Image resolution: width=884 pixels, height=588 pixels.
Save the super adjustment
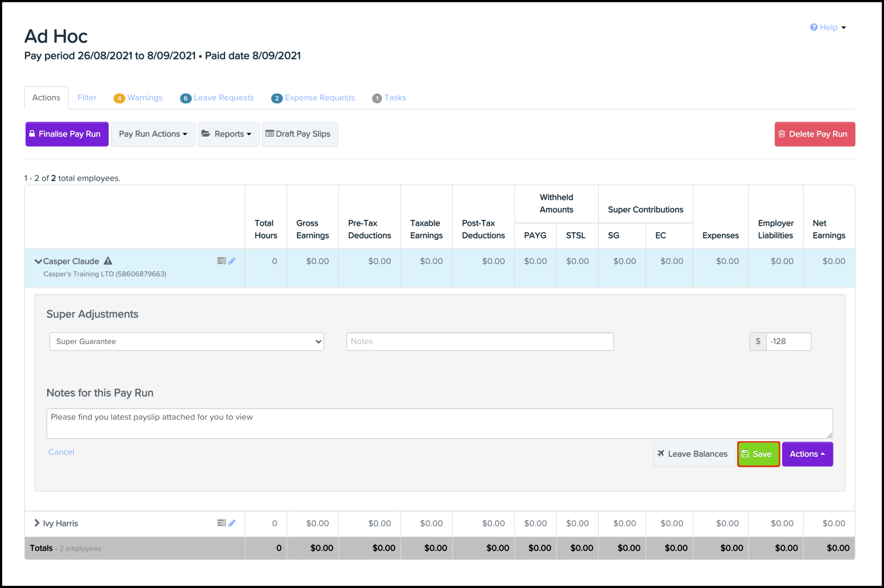coord(758,454)
